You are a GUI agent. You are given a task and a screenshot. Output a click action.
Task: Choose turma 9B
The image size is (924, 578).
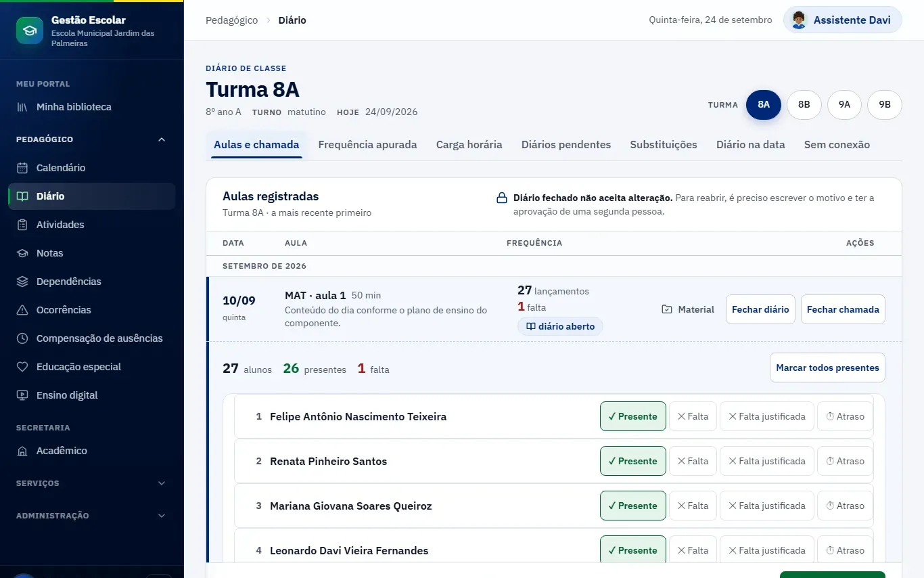pyautogui.click(x=885, y=105)
